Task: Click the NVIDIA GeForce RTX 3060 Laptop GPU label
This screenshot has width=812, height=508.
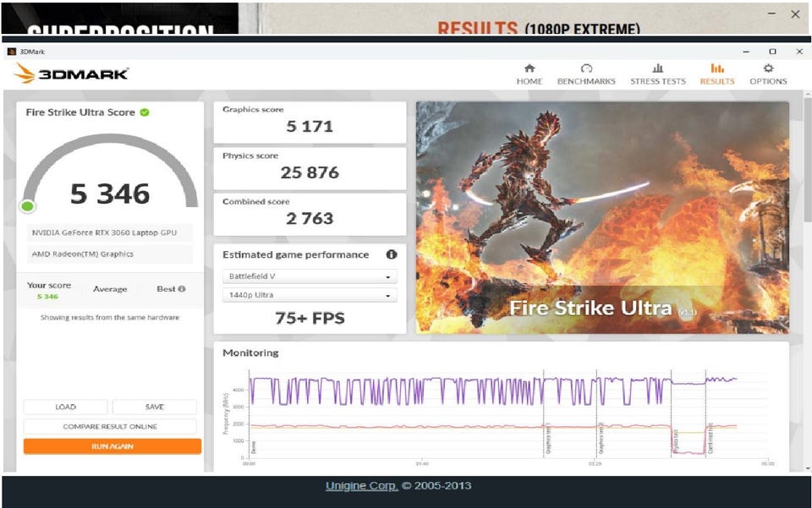Action: (x=104, y=232)
